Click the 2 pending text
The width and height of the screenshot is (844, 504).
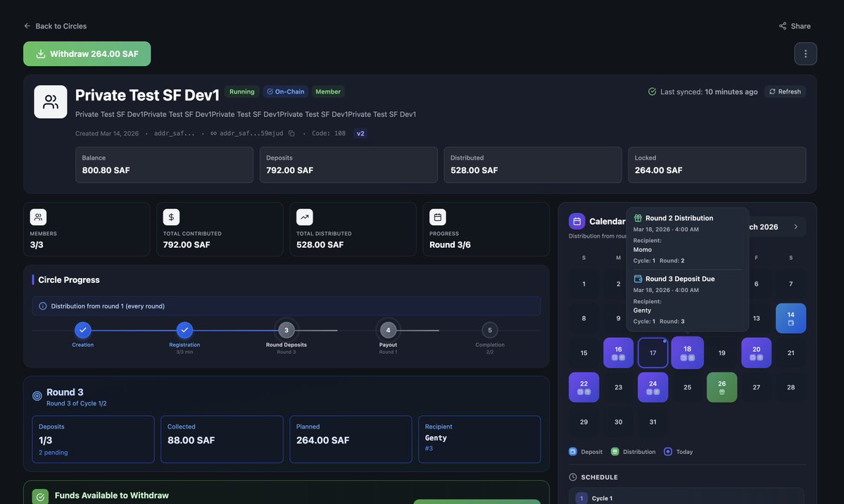pos(53,453)
